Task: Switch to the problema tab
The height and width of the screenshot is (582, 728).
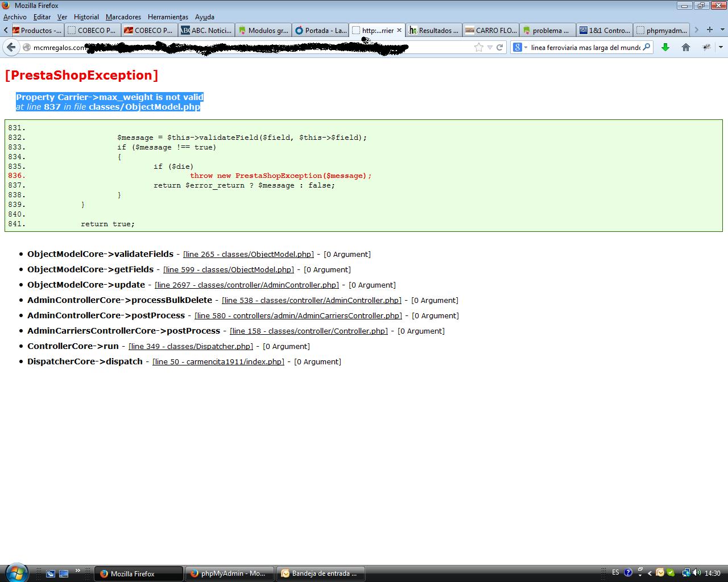Action: pyautogui.click(x=548, y=30)
